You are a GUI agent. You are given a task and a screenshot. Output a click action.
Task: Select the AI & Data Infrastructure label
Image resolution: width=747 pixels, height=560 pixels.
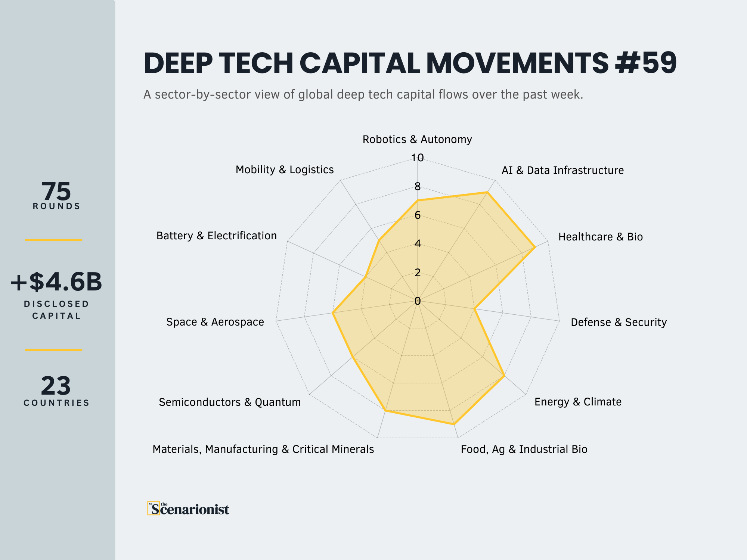coord(562,171)
